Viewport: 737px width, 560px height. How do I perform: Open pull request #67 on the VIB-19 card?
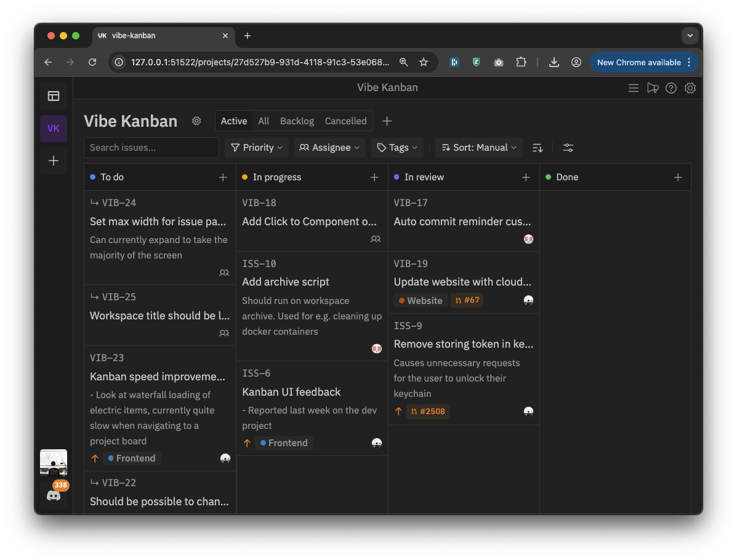pos(467,300)
